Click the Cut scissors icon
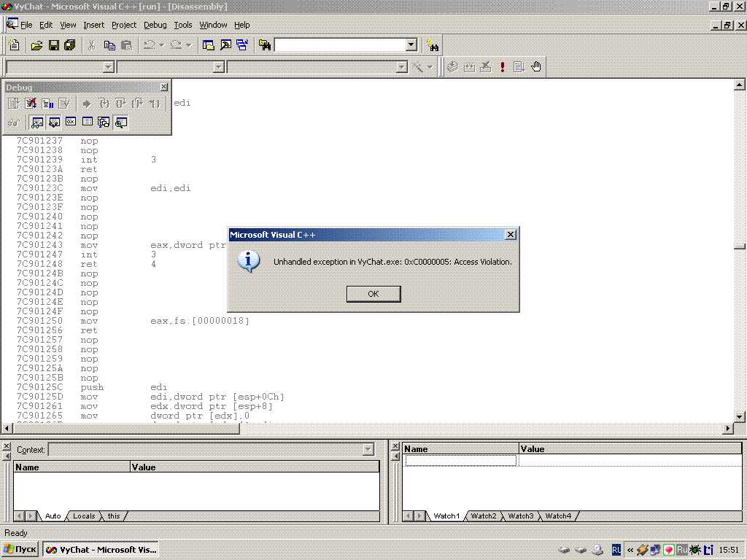The image size is (747, 560). pyautogui.click(x=91, y=45)
